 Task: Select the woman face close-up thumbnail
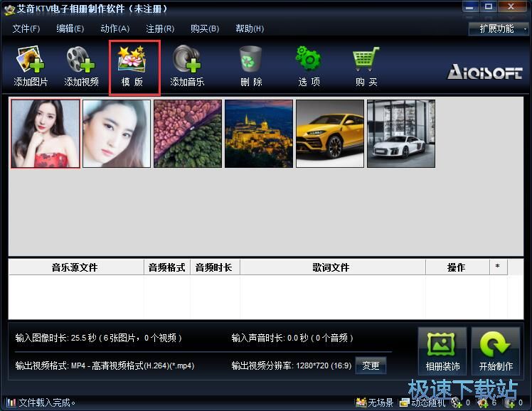[117, 134]
